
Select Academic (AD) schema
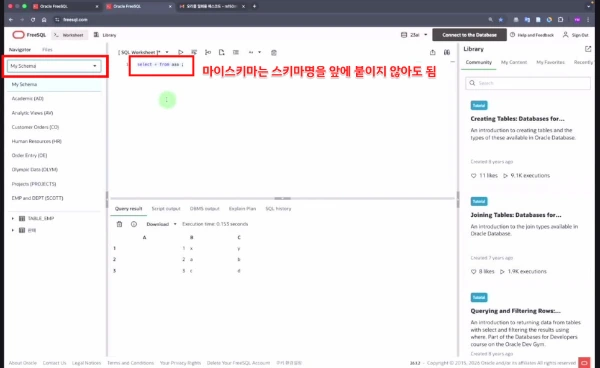(54, 99)
